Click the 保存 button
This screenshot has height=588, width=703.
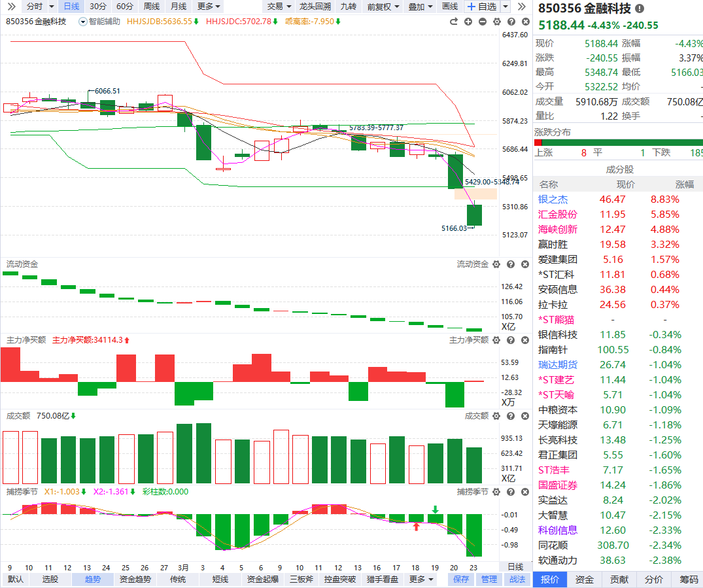(461, 579)
